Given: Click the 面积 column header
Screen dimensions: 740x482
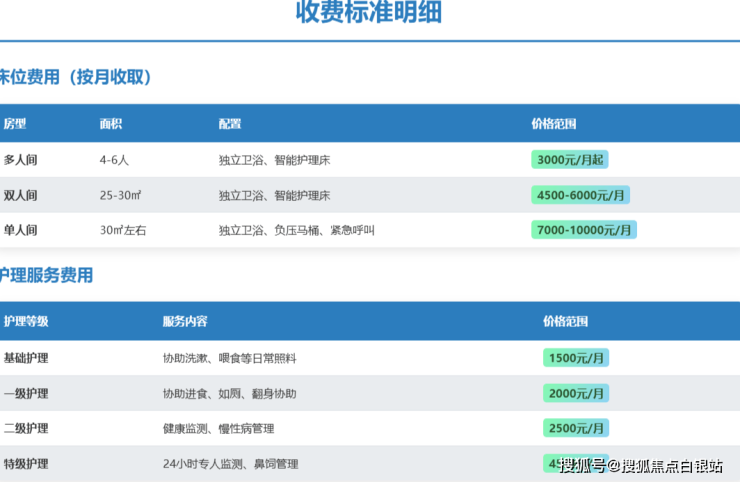Looking at the screenshot, I should point(110,124).
